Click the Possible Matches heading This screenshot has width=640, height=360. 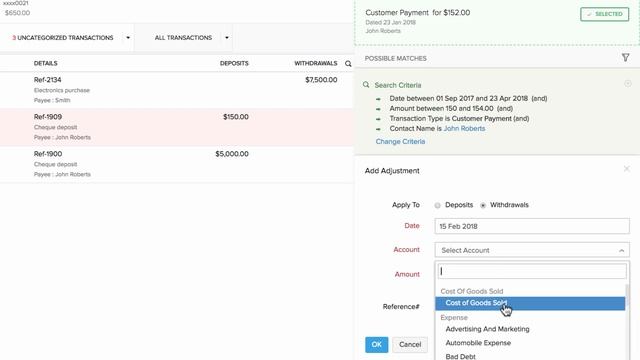(x=396, y=58)
